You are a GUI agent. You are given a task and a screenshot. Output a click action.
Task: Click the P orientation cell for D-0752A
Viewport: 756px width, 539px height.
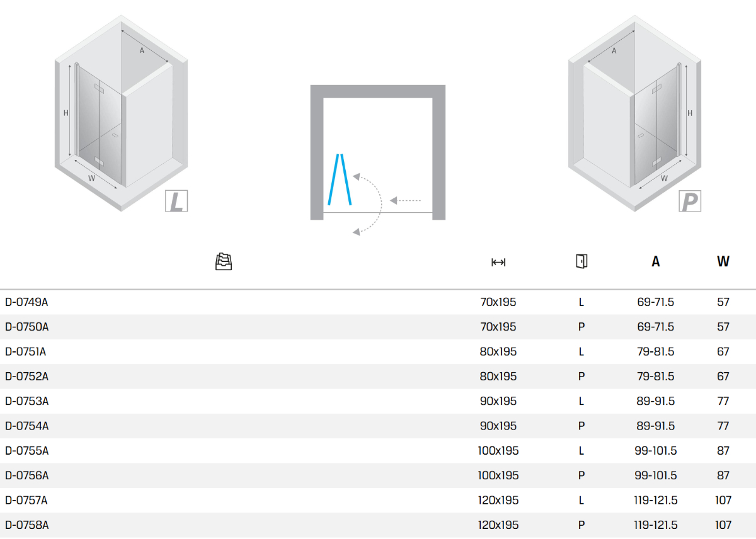[581, 377]
